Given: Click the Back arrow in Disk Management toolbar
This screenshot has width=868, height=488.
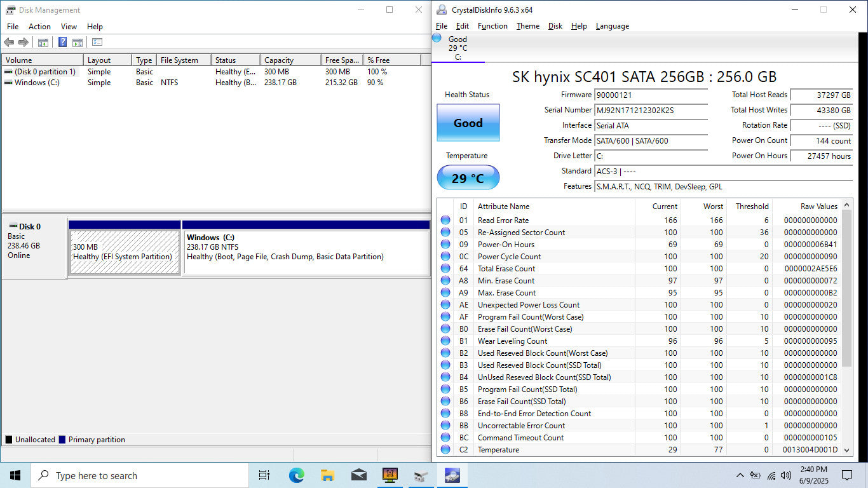Looking at the screenshot, I should (9, 43).
